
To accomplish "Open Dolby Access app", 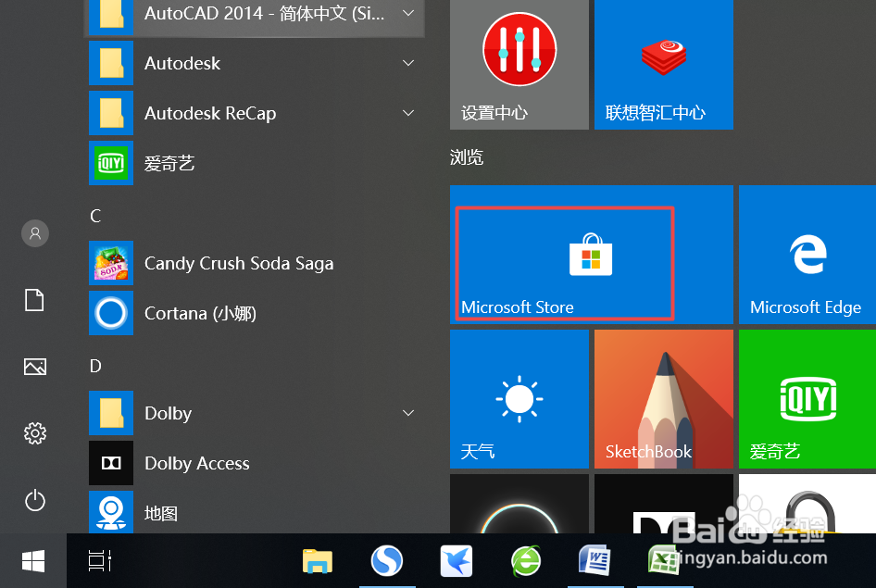I will (x=256, y=463).
